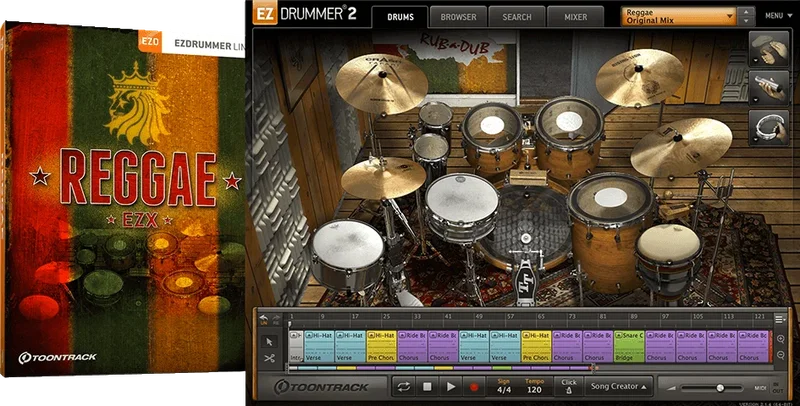Open the song track options menu
The width and height of the screenshot is (800, 406).
780,319
